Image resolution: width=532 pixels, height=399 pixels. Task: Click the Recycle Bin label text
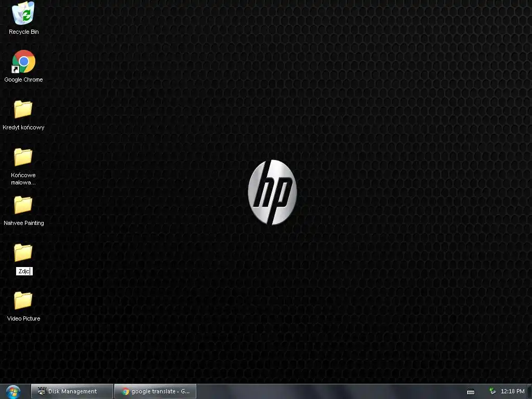[x=24, y=32]
